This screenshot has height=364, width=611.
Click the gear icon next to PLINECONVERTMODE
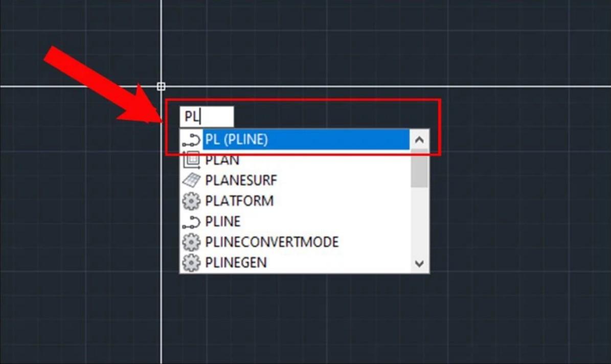pos(191,242)
